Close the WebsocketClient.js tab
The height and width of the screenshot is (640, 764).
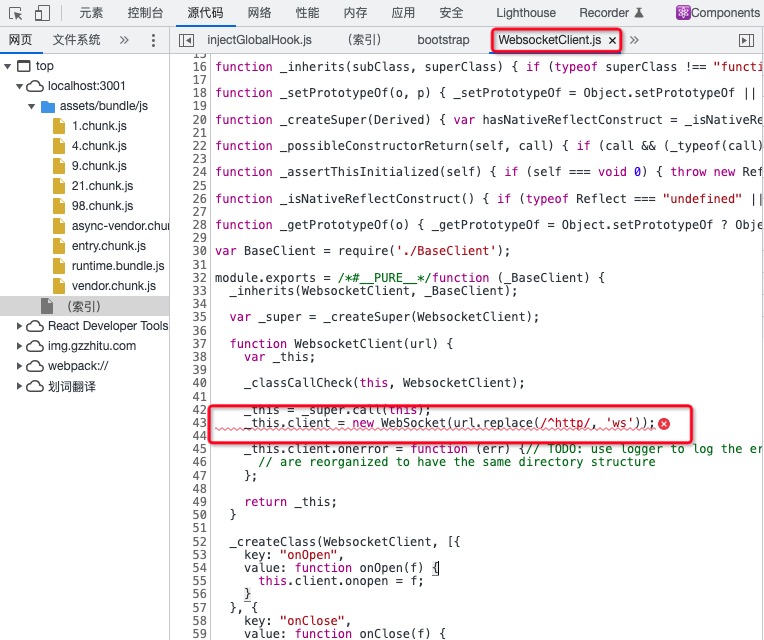611,40
